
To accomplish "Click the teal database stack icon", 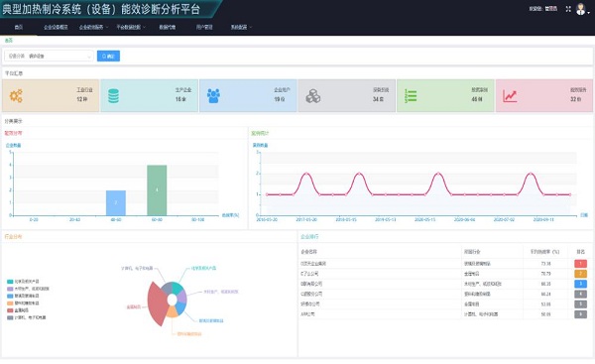I will tap(113, 96).
